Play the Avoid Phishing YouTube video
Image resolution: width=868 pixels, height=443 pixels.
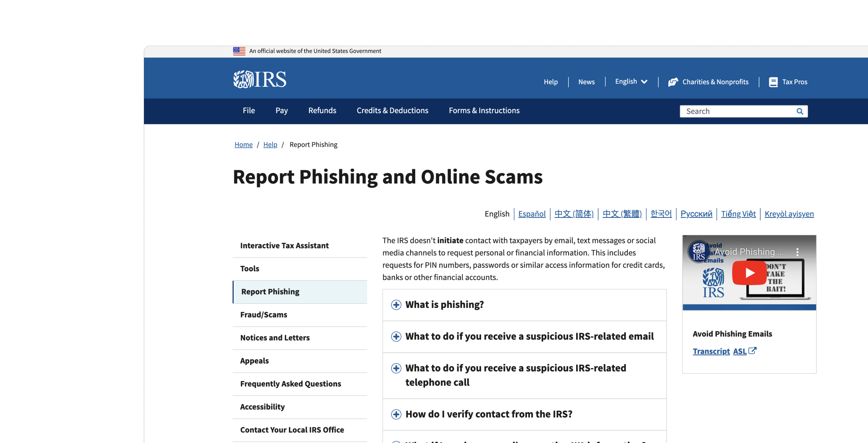[749, 273]
